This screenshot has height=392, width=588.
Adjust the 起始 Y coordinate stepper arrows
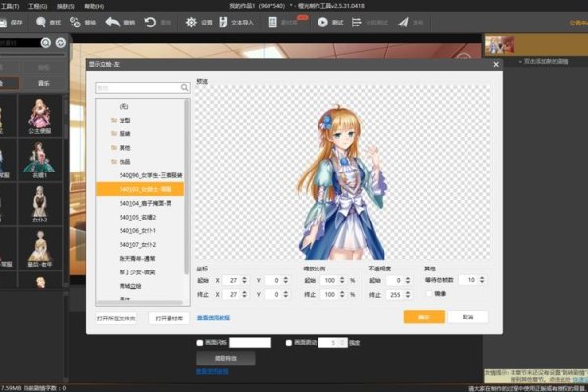click(286, 280)
